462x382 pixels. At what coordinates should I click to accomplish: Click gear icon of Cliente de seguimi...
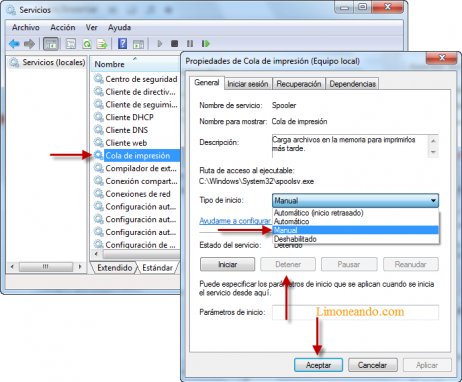pyautogui.click(x=99, y=104)
